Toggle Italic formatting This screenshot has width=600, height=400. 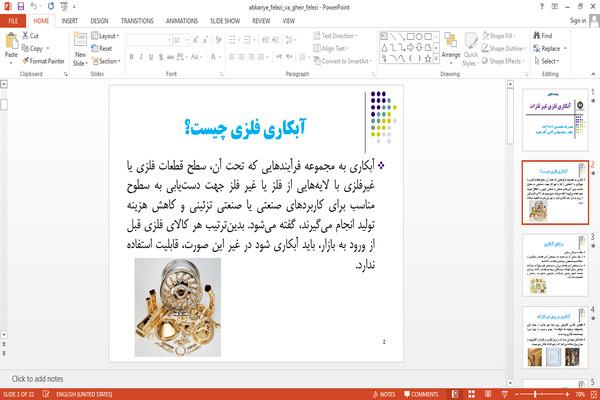pyautogui.click(x=141, y=57)
